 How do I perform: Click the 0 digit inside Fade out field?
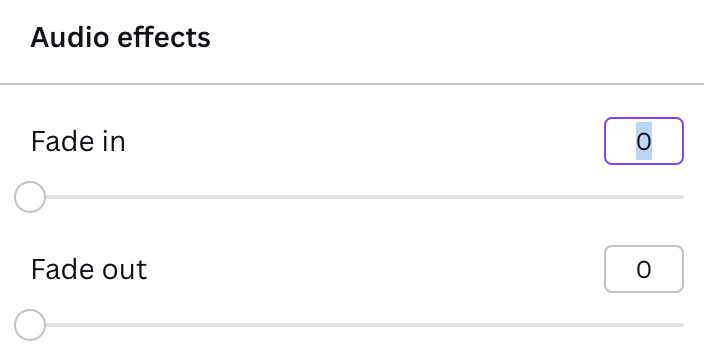click(x=644, y=269)
